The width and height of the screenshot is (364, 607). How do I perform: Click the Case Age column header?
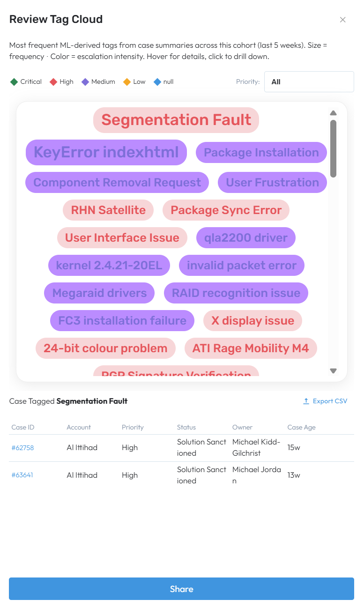point(302,427)
